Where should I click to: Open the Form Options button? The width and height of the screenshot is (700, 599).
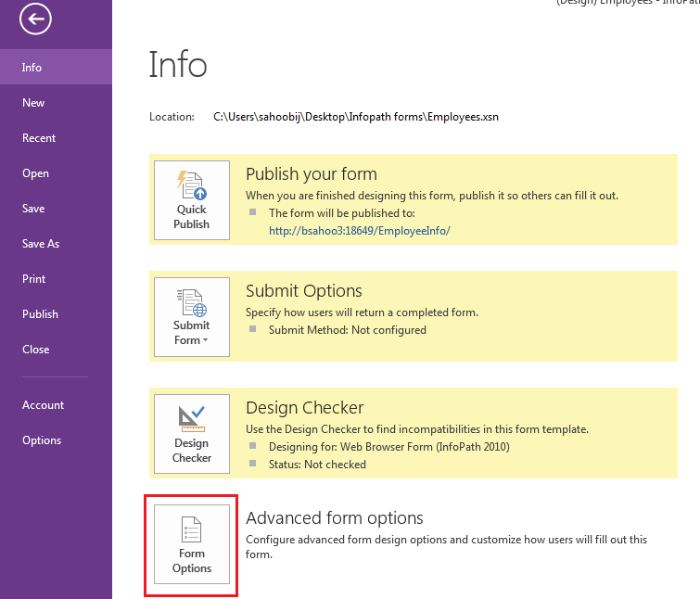click(x=192, y=544)
